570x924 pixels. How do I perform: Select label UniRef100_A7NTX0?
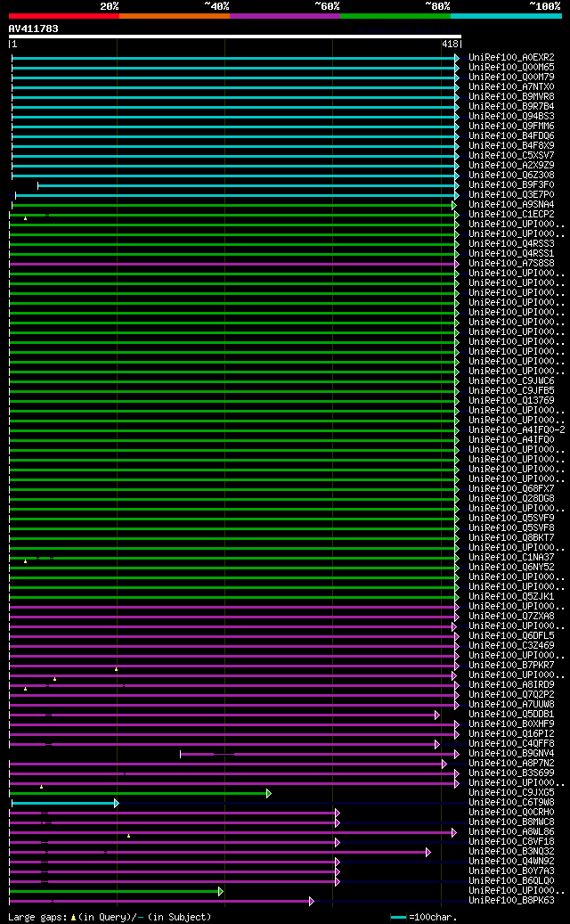[x=511, y=86]
